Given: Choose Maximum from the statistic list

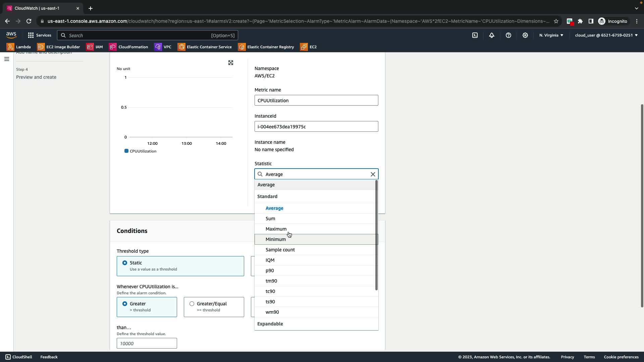Looking at the screenshot, I should pyautogui.click(x=276, y=229).
